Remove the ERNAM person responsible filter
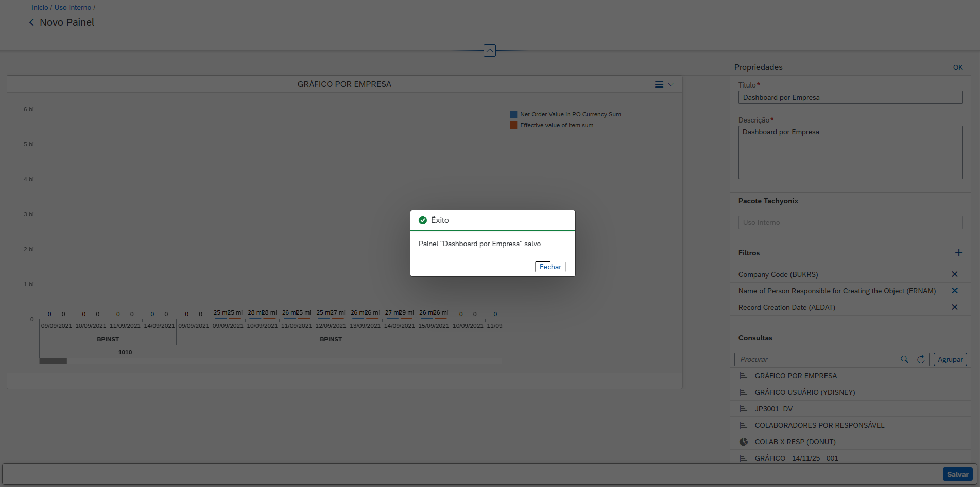This screenshot has height=487, width=980. pos(954,291)
